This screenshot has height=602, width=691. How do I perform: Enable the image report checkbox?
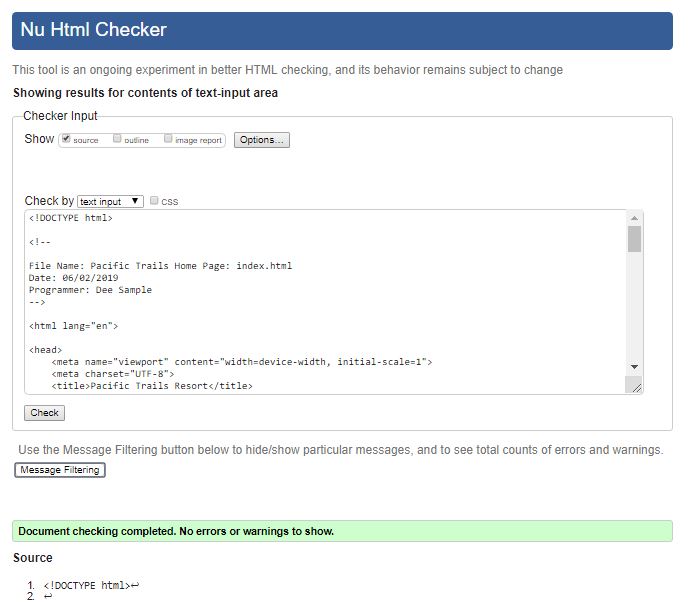[168, 138]
